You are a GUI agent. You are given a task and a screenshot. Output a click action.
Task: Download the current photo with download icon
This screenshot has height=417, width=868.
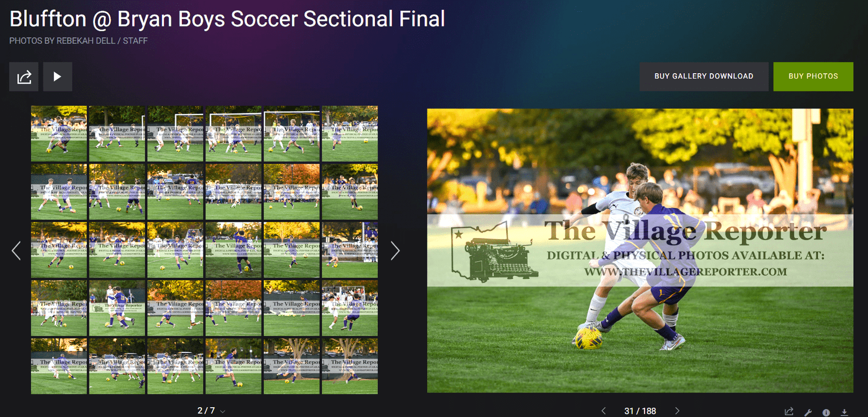[844, 412]
